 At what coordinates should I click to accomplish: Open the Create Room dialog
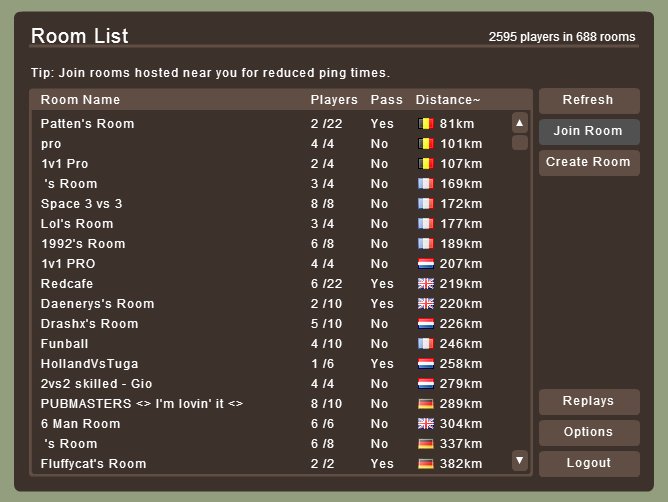[589, 163]
